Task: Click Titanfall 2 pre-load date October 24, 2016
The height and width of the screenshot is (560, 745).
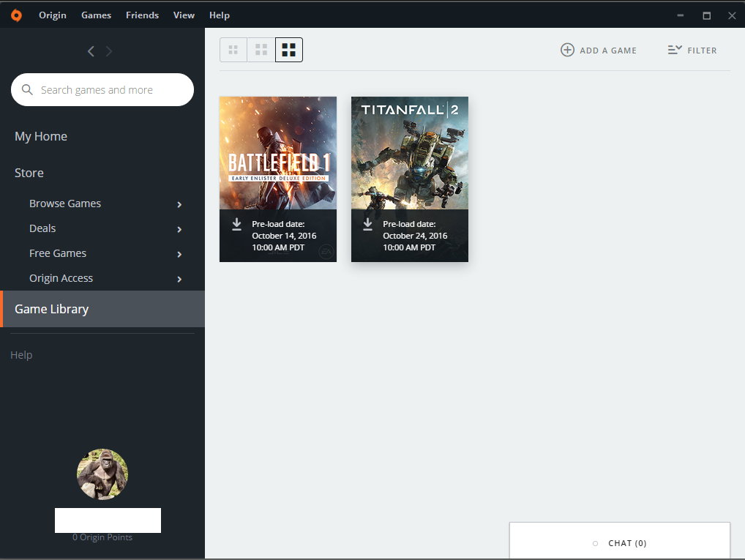Action: click(x=415, y=236)
